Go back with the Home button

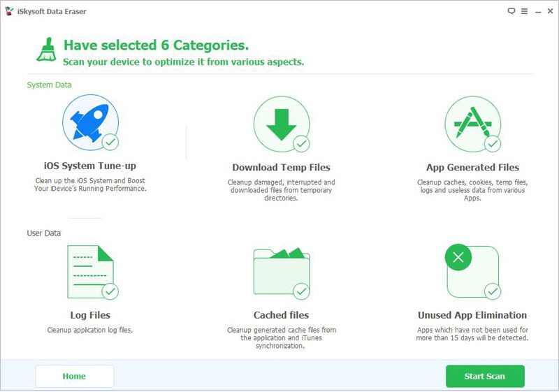click(75, 376)
